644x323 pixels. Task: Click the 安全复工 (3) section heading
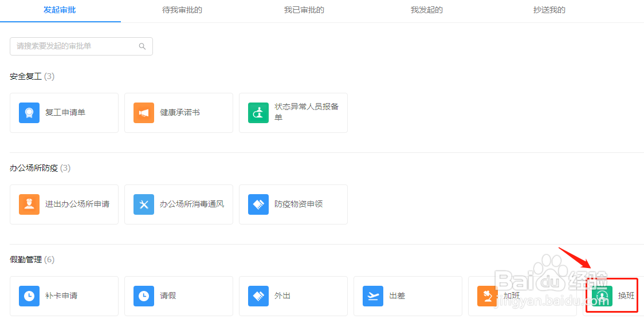pos(32,76)
